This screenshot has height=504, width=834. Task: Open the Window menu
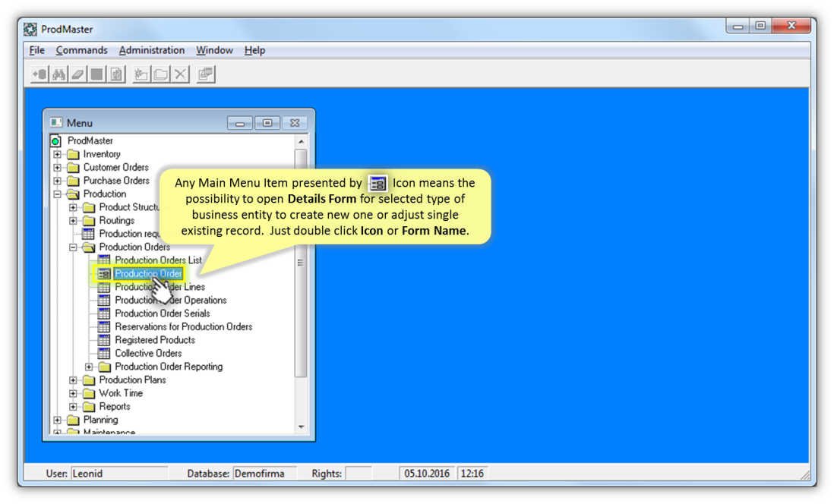click(214, 50)
